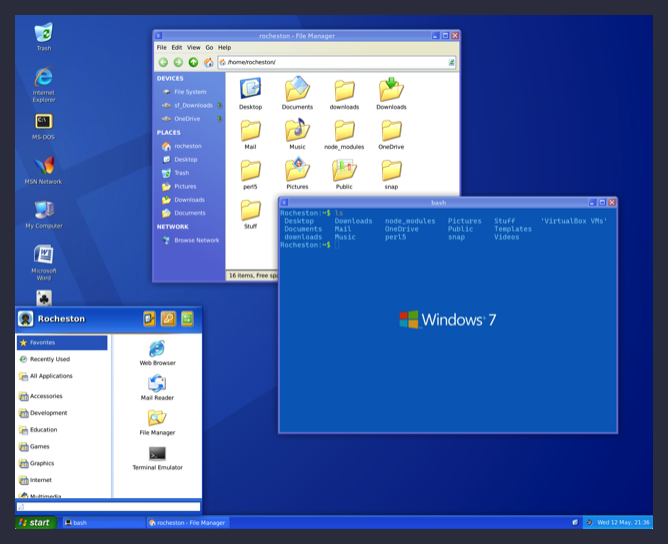Viewport: 668px width, 544px height.
Task: Select Desktop under Places in sidebar
Action: [x=189, y=159]
